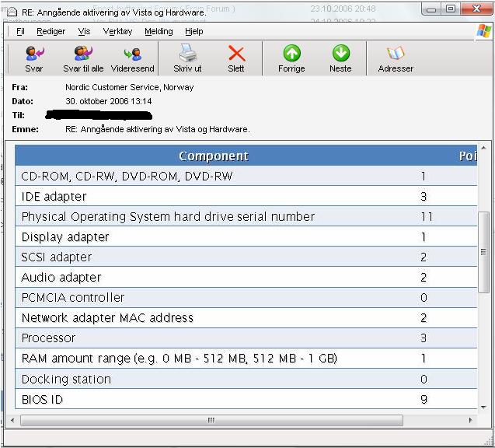Select the 'BIOS ID' row

click(x=246, y=399)
